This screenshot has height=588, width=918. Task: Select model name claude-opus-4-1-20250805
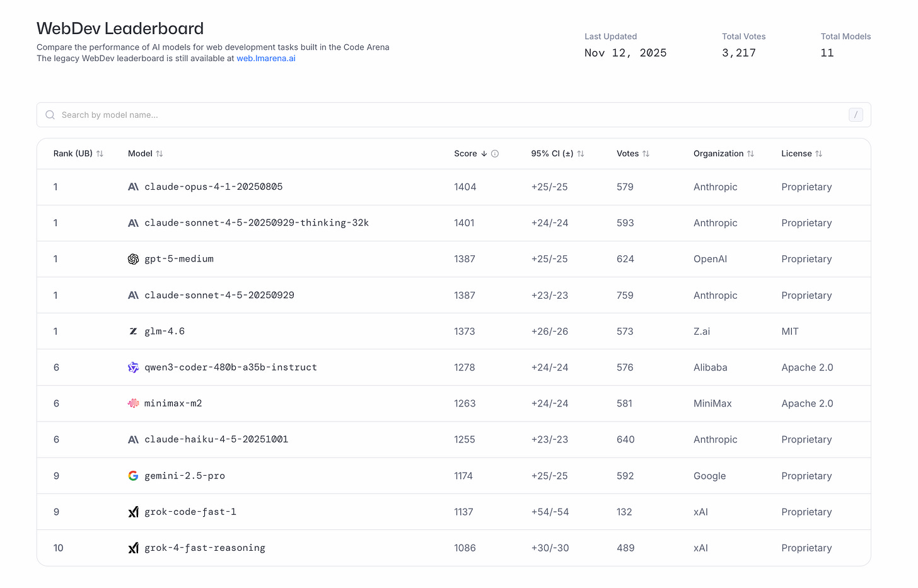214,187
